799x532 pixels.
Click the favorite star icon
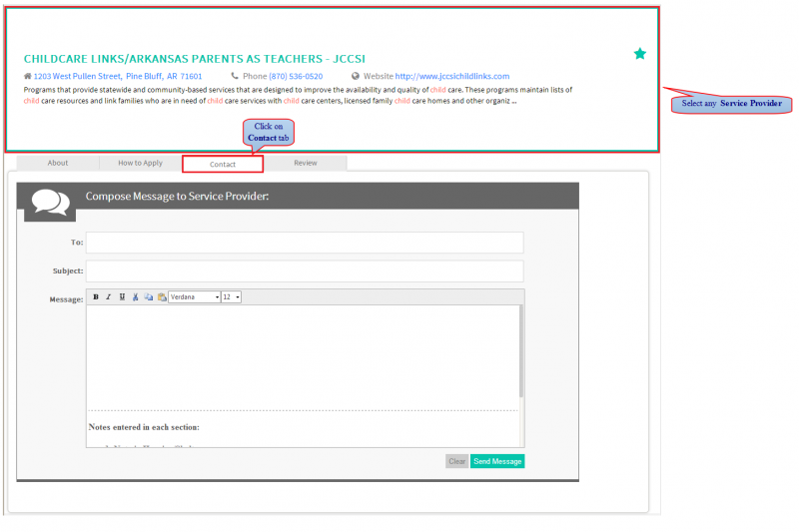pyautogui.click(x=639, y=54)
